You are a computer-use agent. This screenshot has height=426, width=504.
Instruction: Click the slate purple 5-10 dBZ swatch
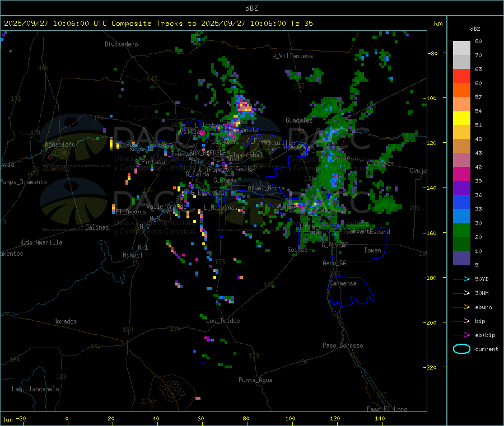(x=461, y=258)
